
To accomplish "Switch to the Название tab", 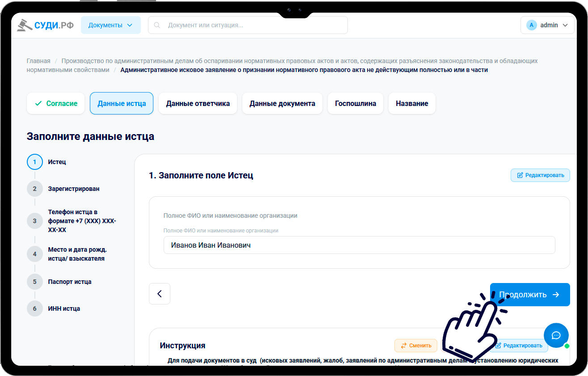I will 411,103.
